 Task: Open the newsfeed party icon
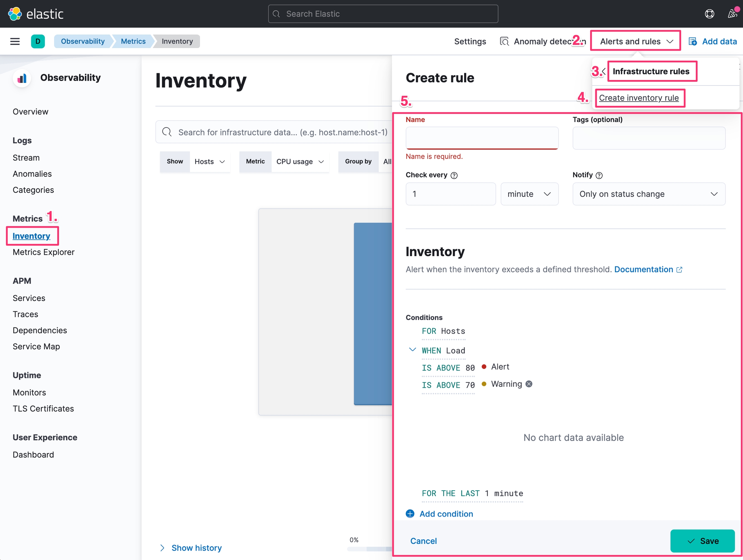[732, 14]
